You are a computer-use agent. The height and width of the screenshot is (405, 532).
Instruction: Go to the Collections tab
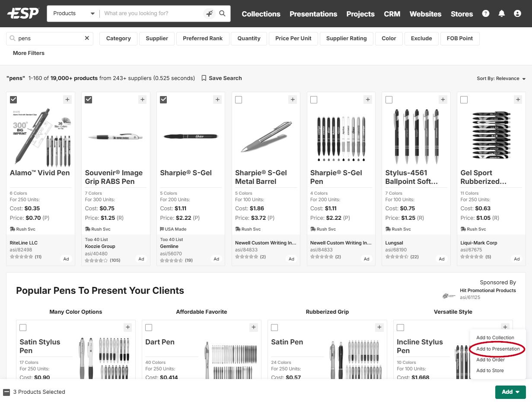tap(261, 14)
